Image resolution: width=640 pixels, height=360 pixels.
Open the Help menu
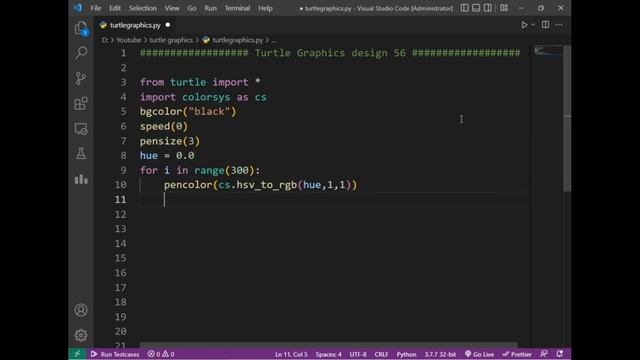(265, 8)
